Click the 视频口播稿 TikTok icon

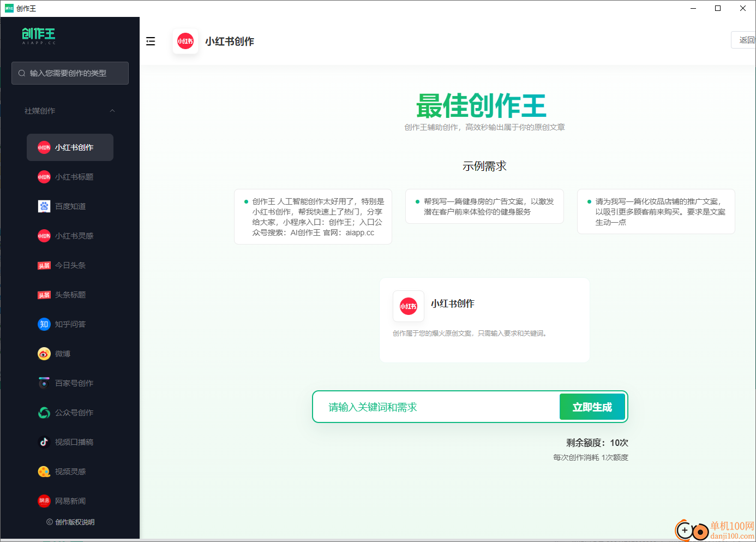[x=44, y=442]
